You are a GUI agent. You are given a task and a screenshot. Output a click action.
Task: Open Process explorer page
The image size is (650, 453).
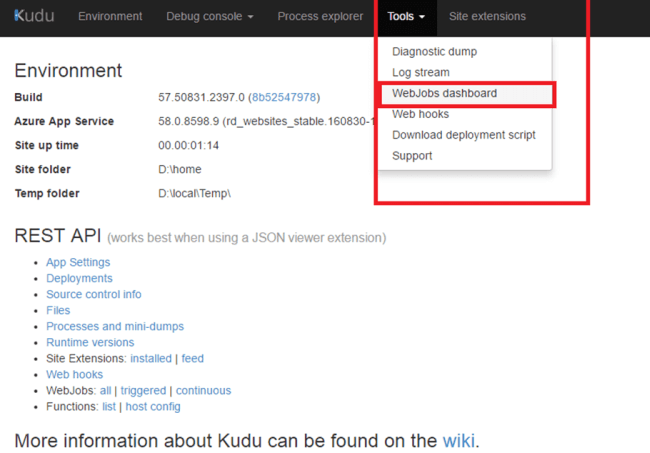[x=320, y=17]
